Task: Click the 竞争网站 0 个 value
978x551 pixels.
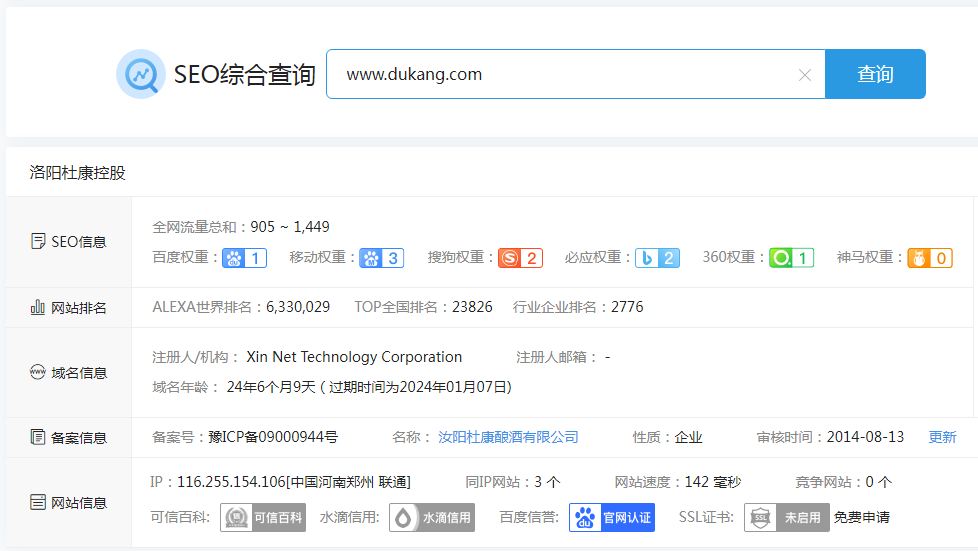Action: click(x=879, y=482)
